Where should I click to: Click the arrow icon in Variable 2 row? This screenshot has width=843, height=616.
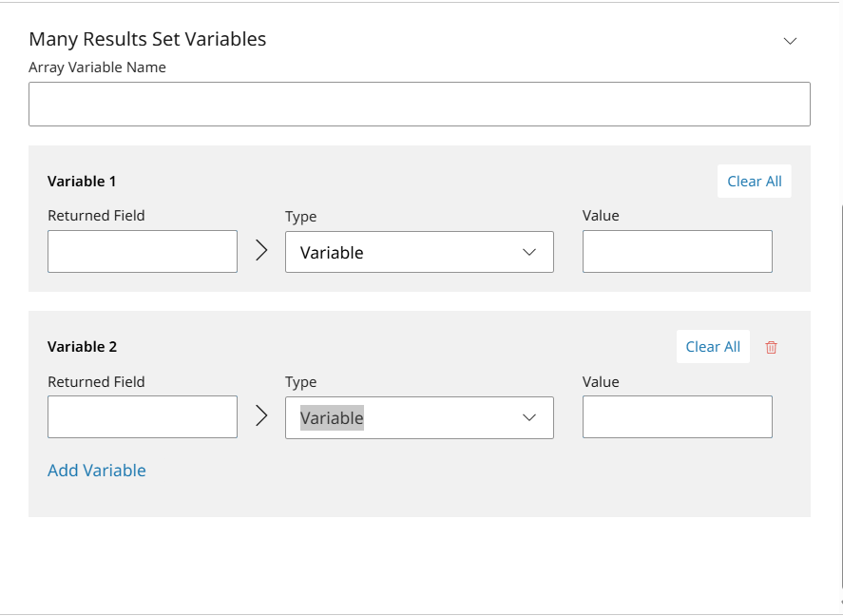pyautogui.click(x=261, y=416)
